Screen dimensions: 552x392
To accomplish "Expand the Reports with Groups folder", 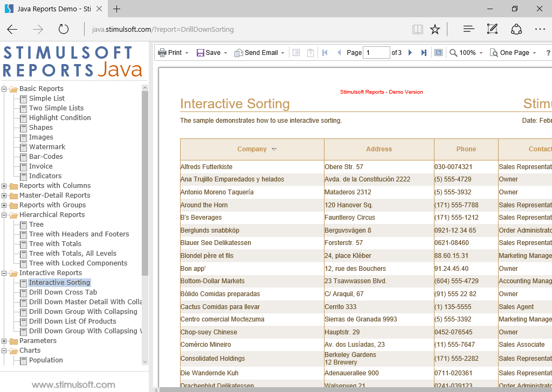I will click(x=4, y=205).
